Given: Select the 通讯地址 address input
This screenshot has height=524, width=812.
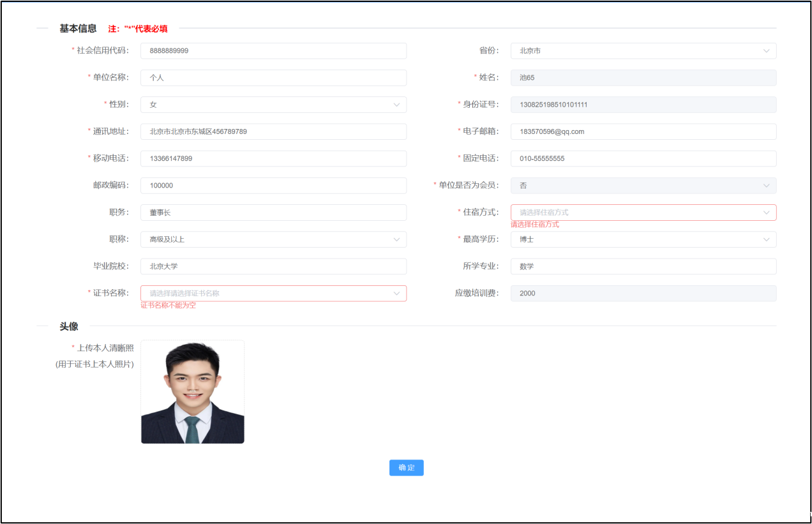Looking at the screenshot, I should click(273, 131).
